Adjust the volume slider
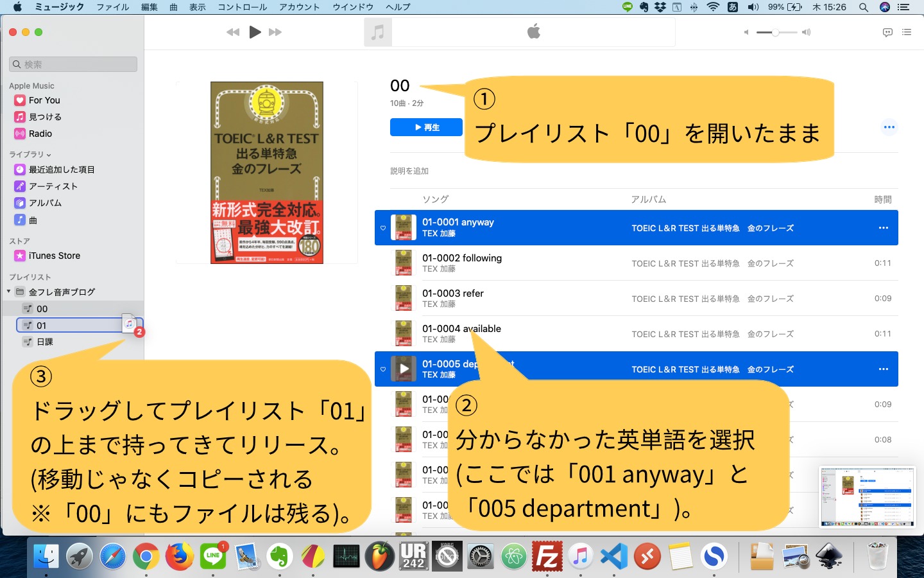The width and height of the screenshot is (924, 578). (x=776, y=31)
